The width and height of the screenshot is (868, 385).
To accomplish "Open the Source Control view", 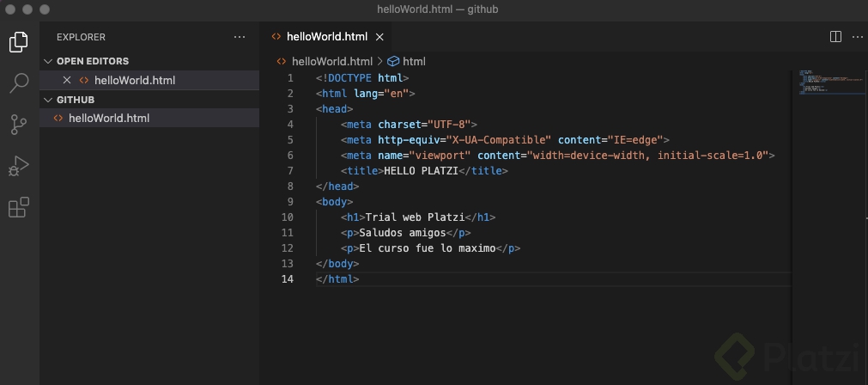I will [19, 124].
